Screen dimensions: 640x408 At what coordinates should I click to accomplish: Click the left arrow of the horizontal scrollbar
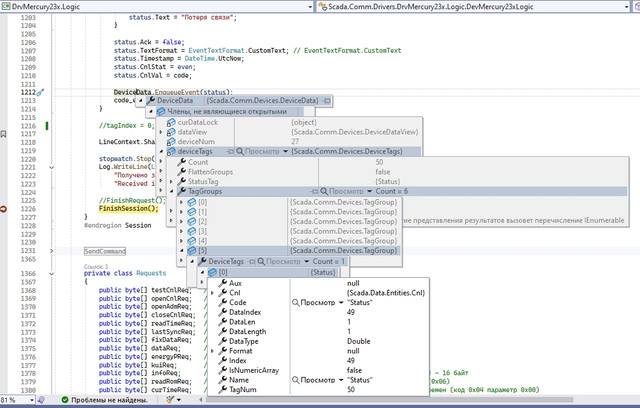point(200,400)
